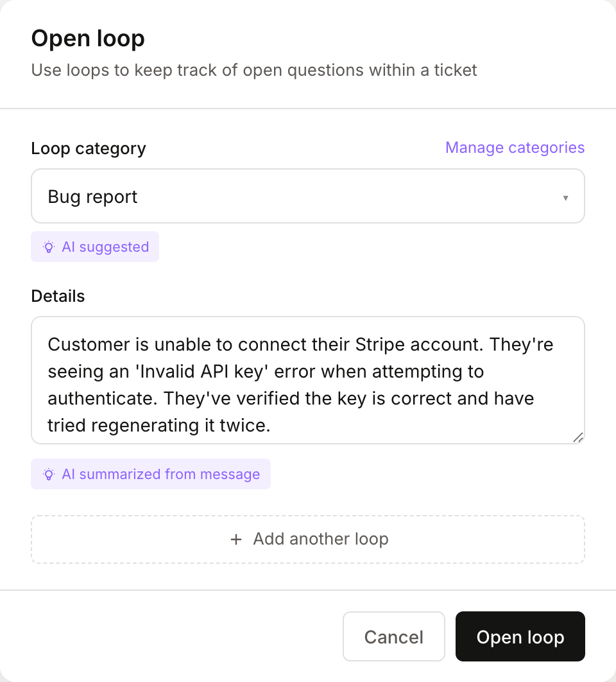The image size is (616, 682).
Task: Click the Cancel button
Action: [393, 636]
